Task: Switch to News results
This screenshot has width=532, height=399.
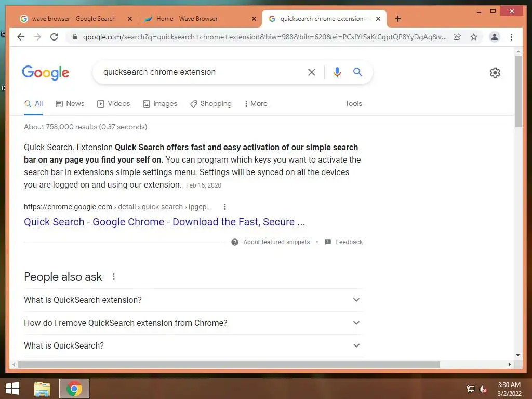Action: coord(70,104)
